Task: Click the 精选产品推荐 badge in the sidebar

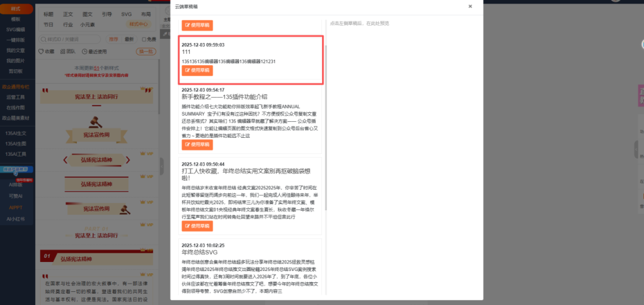Action: point(16,170)
